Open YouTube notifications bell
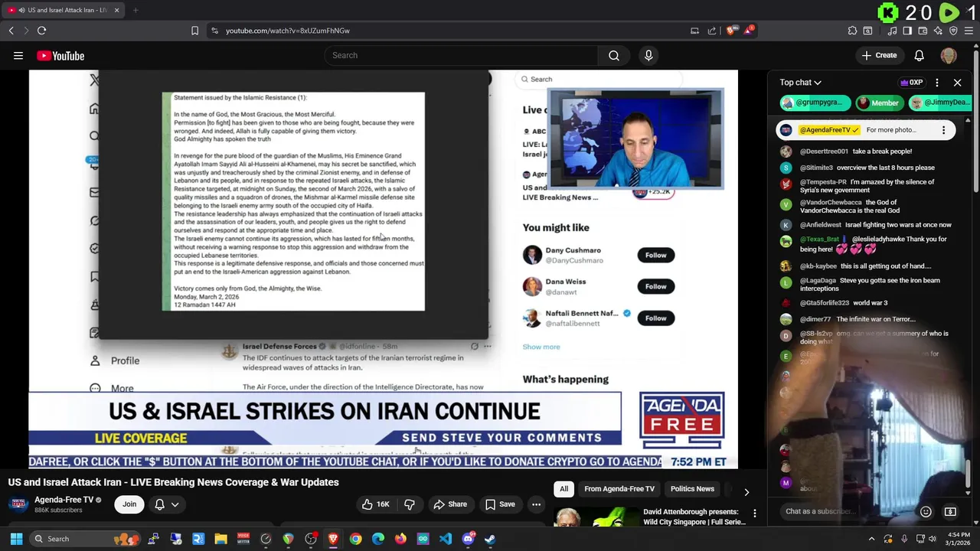The height and width of the screenshot is (551, 980). 919,55
